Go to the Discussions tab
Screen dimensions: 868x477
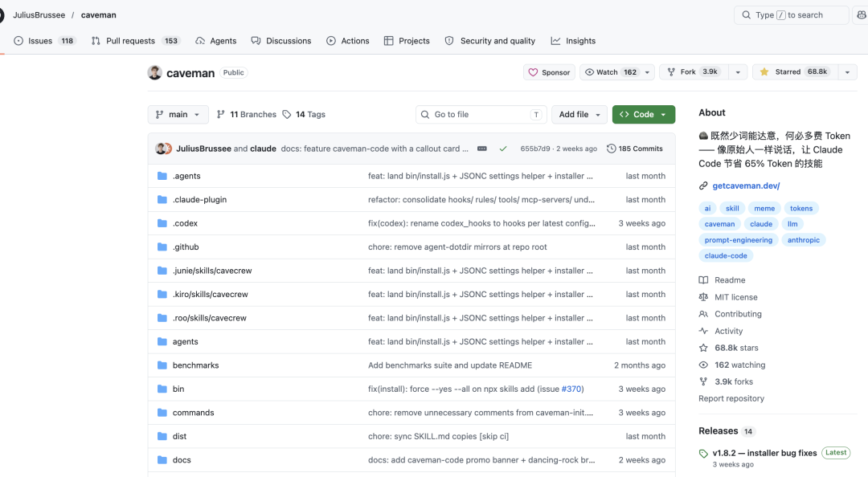(x=281, y=41)
